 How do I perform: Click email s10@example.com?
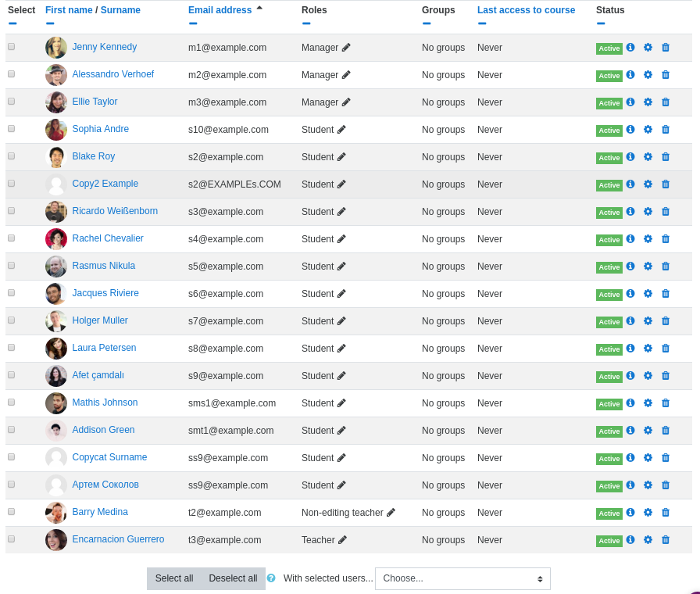pyautogui.click(x=228, y=130)
